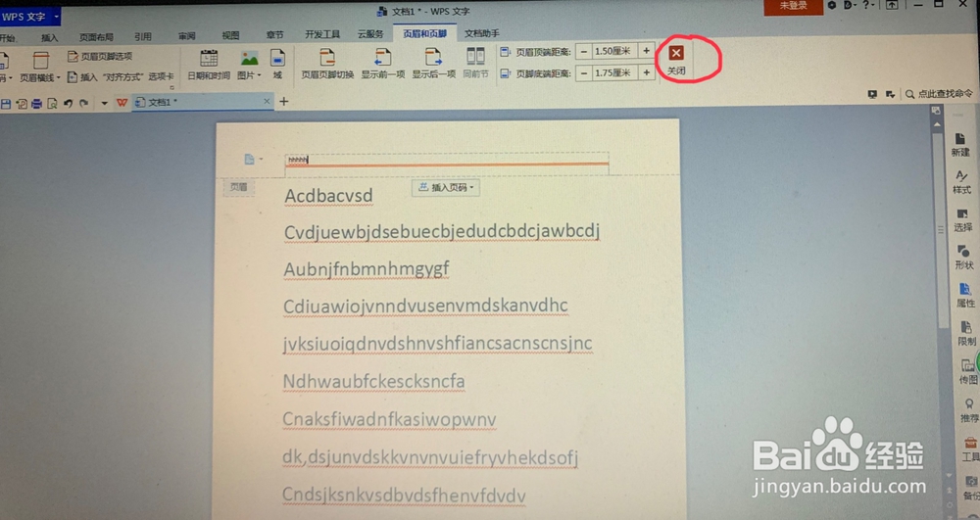Image resolution: width=980 pixels, height=520 pixels.
Task: Insert 日期和时间 date and time
Action: pos(209,65)
